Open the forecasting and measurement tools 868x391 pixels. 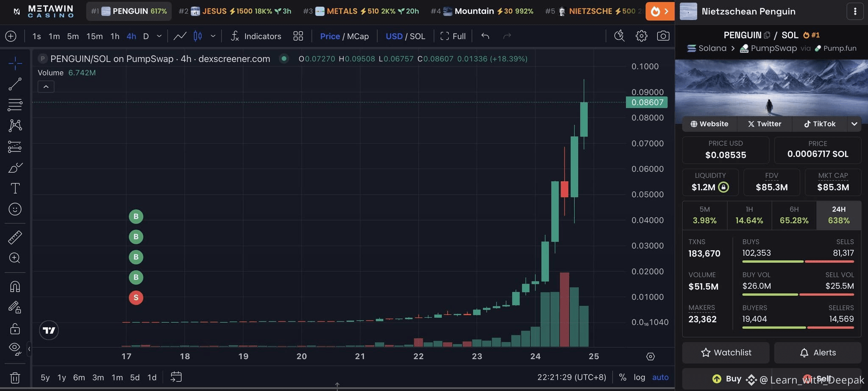(x=15, y=147)
